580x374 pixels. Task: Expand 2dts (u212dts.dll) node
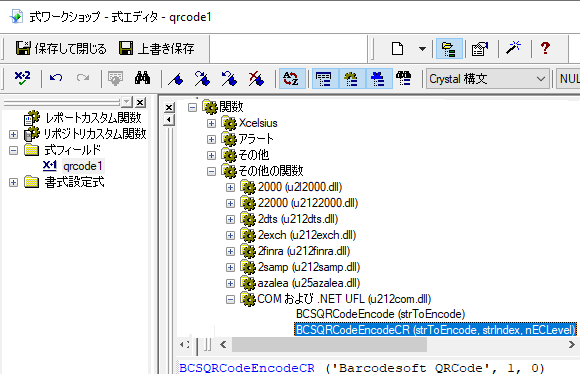230,219
